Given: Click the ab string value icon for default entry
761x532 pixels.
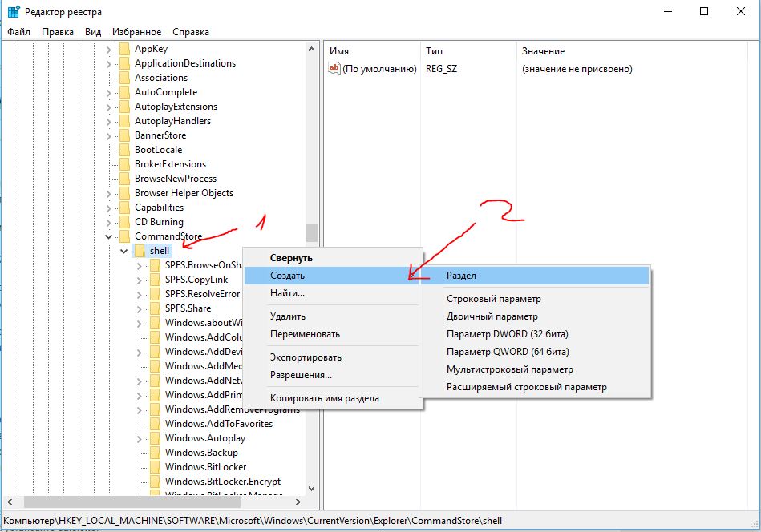Looking at the screenshot, I should [334, 69].
